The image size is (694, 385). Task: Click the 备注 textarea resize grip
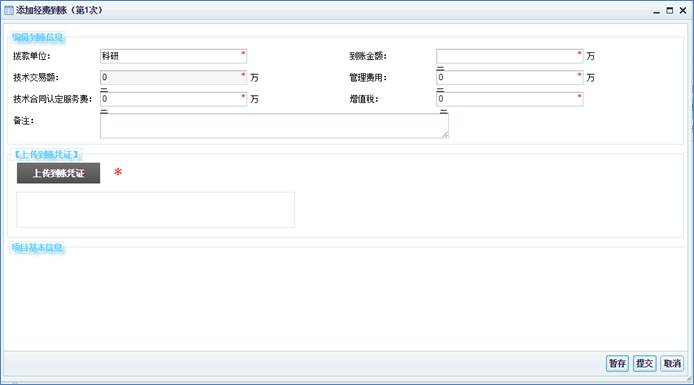tap(445, 135)
